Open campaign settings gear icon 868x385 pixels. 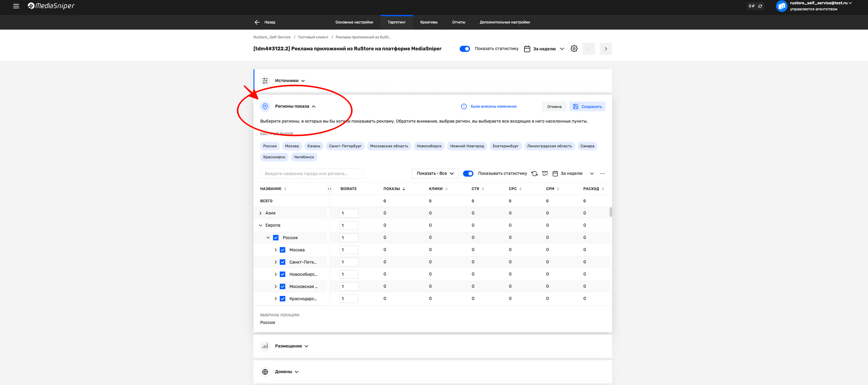(574, 49)
